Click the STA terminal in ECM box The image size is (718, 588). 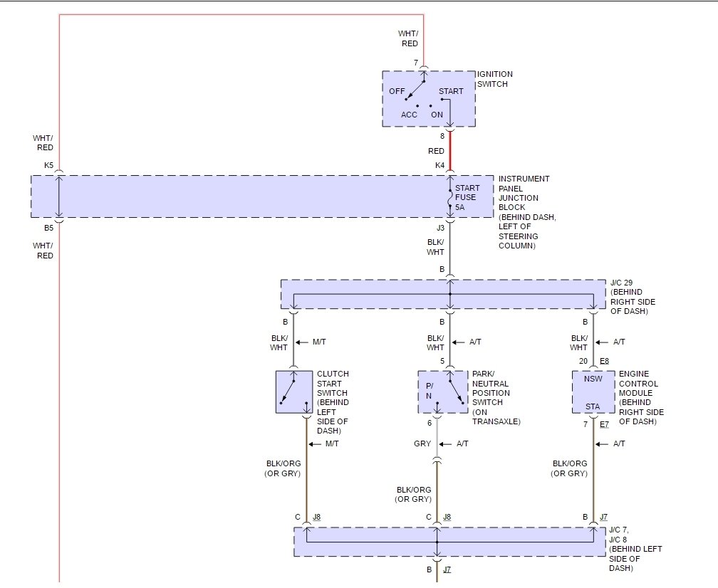[593, 406]
